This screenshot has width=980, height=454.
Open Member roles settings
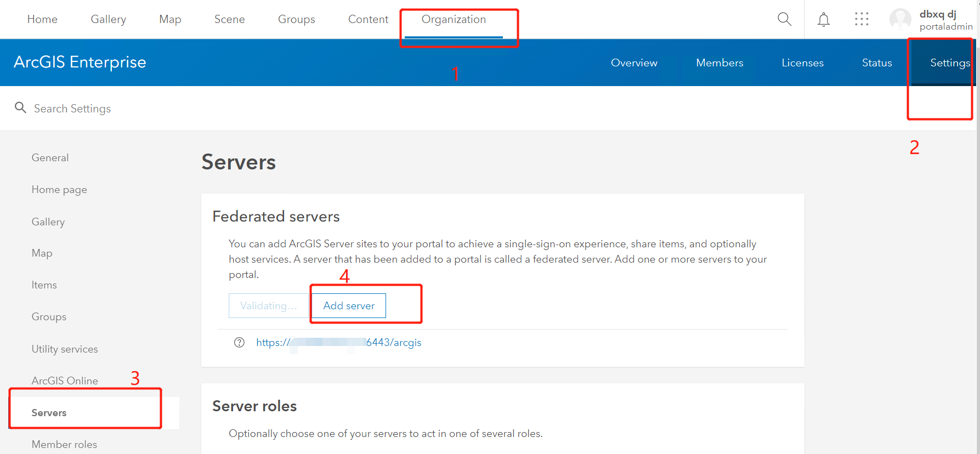64,445
